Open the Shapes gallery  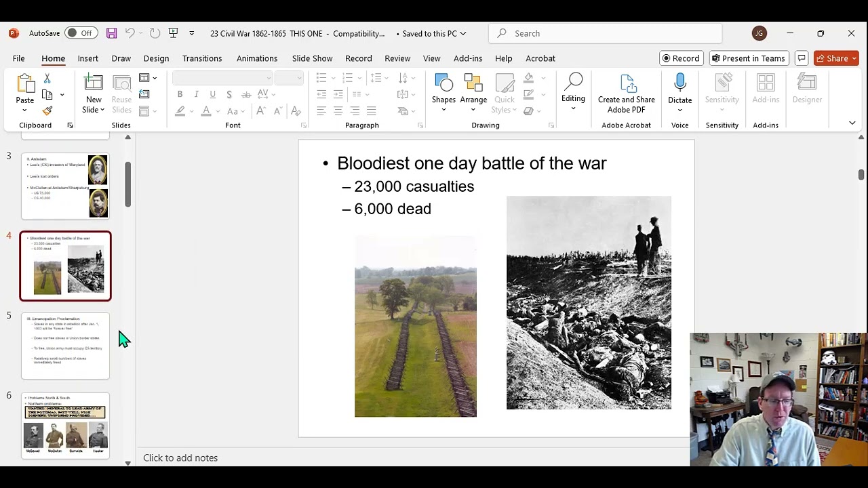pos(443,94)
